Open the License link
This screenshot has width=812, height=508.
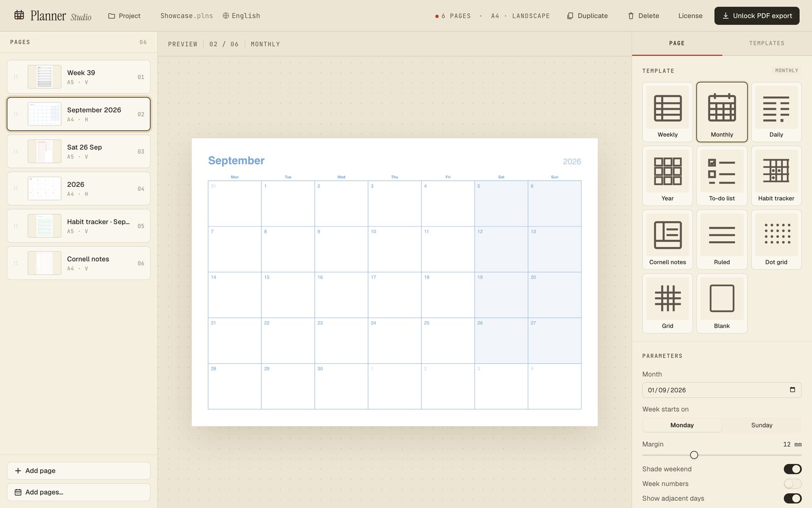point(690,16)
